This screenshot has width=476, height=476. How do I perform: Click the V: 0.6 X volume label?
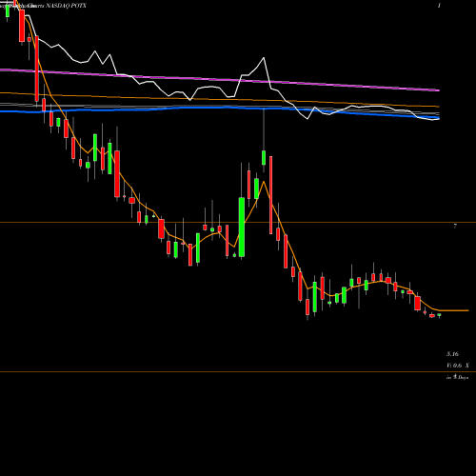click(458, 366)
